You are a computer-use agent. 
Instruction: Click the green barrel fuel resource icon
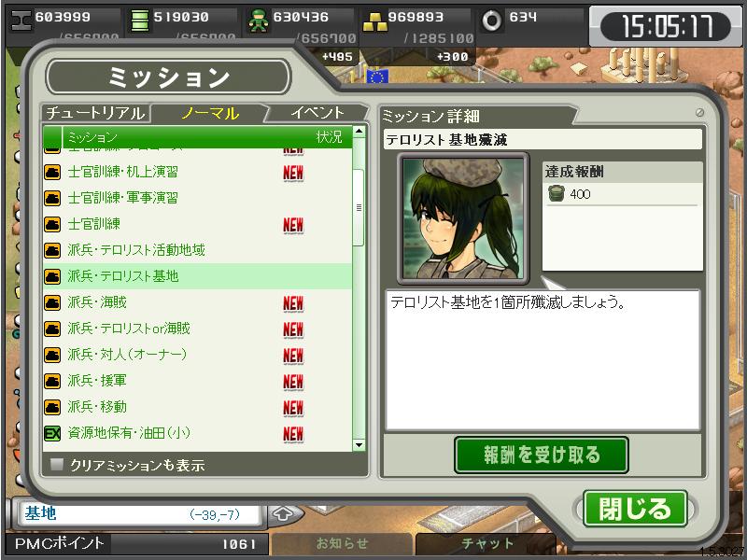139,21
